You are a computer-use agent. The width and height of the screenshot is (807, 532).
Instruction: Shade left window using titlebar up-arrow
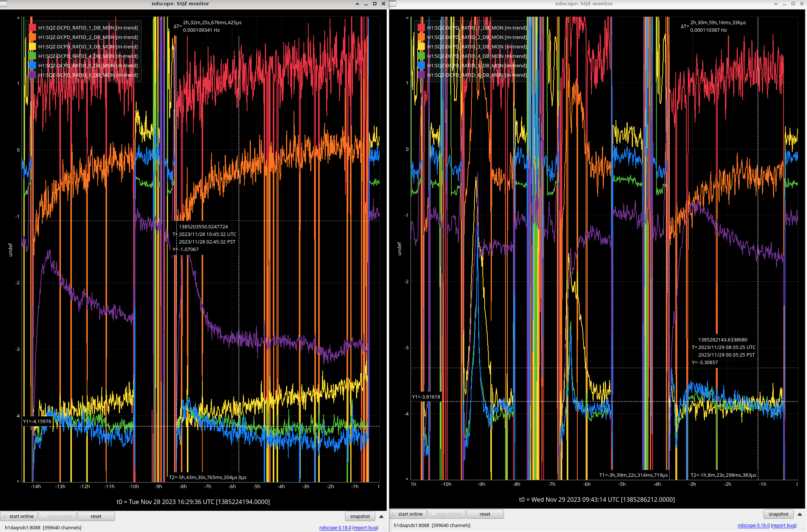(357, 4)
